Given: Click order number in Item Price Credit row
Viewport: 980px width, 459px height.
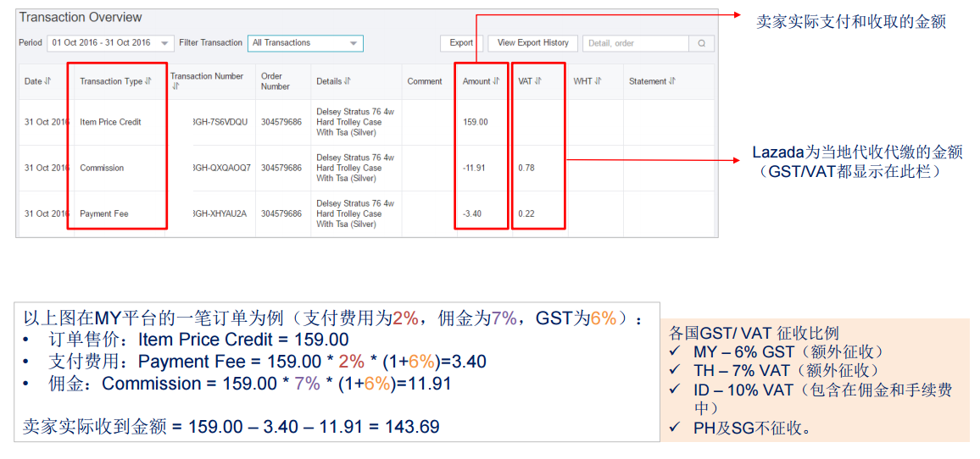Looking at the screenshot, I should (281, 123).
